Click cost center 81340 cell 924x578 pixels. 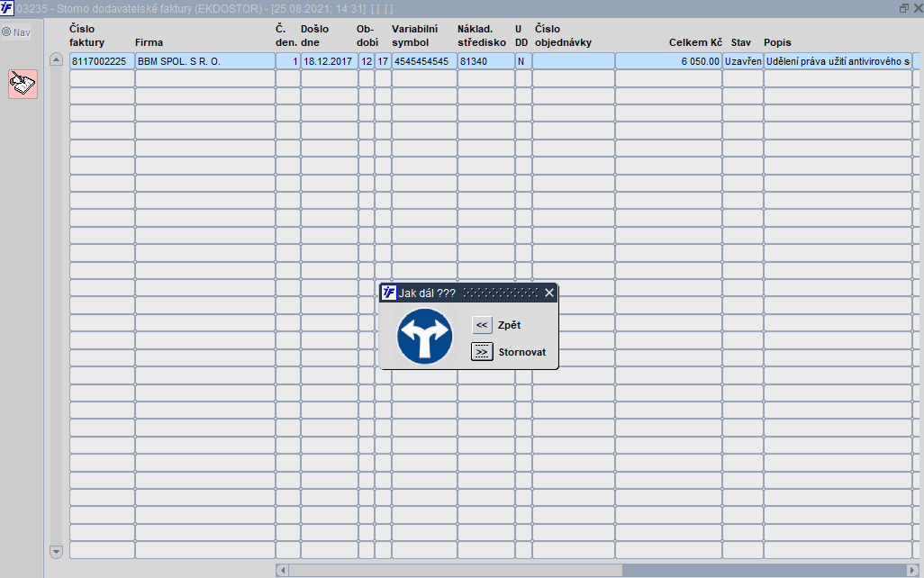(x=485, y=61)
